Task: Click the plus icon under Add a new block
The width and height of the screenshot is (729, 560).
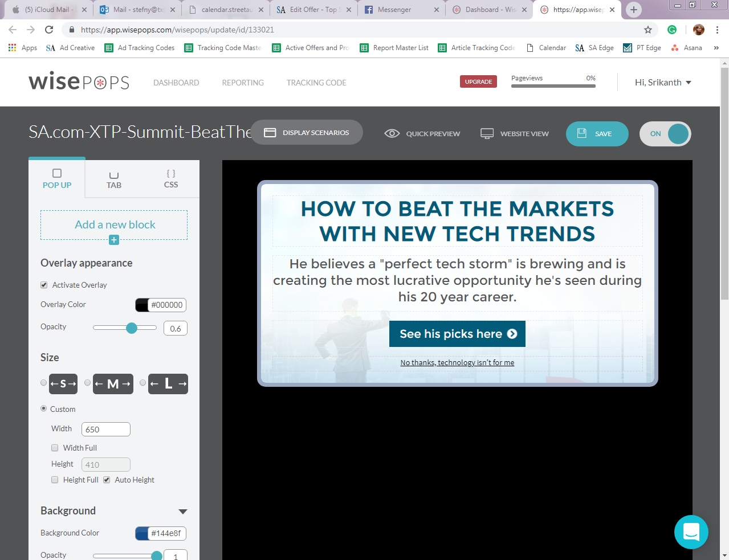Action: (x=114, y=240)
